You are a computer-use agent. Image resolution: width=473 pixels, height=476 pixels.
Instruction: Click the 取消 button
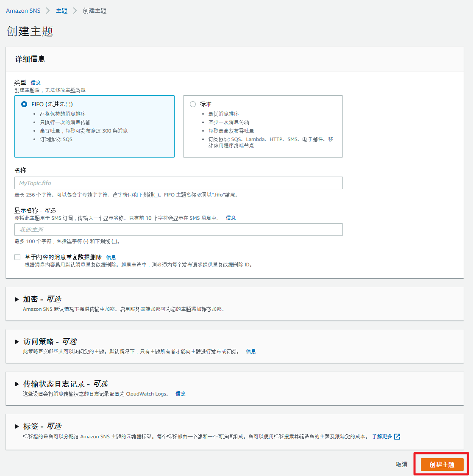tap(401, 465)
